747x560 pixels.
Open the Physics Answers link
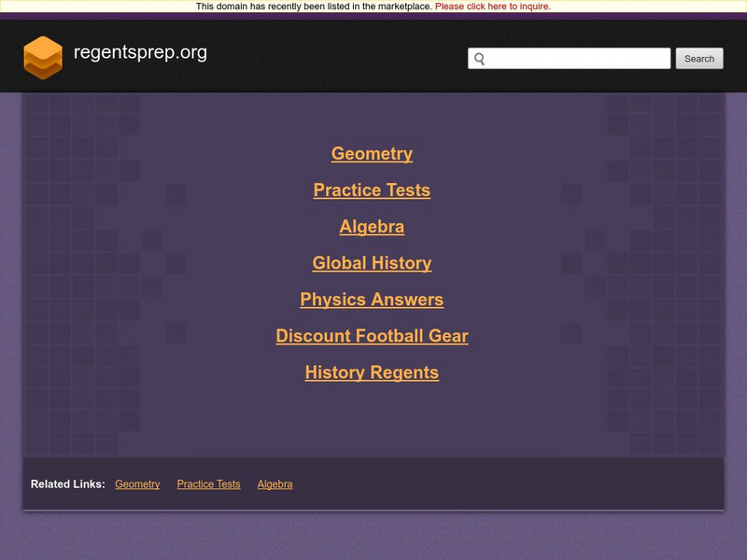pyautogui.click(x=372, y=300)
